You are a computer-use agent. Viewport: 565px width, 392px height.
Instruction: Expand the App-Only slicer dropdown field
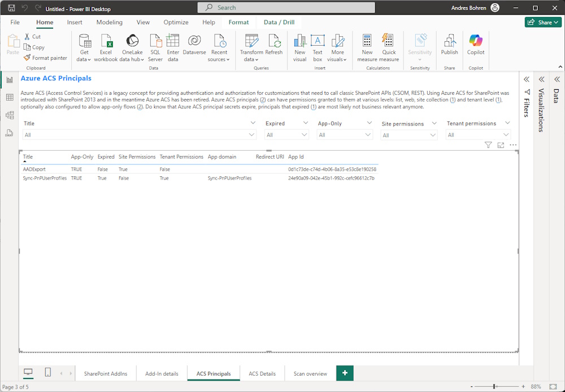pyautogui.click(x=345, y=135)
